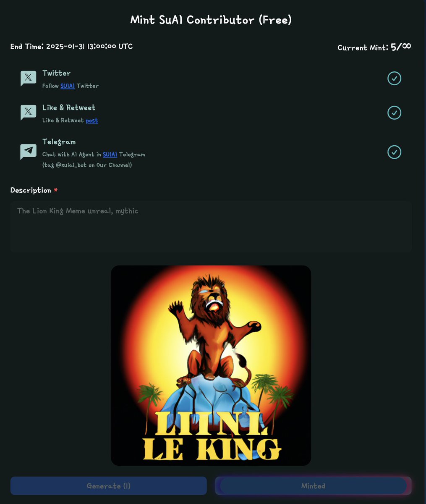Open the SUIAI link in Follow Twitter line
Viewport: 426px width, 504px height.
click(x=68, y=86)
